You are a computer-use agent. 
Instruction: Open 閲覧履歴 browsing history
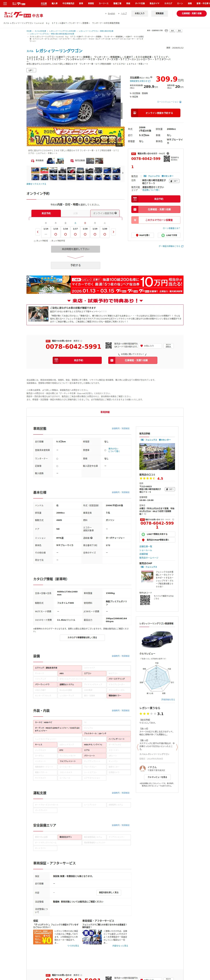coord(159,13)
